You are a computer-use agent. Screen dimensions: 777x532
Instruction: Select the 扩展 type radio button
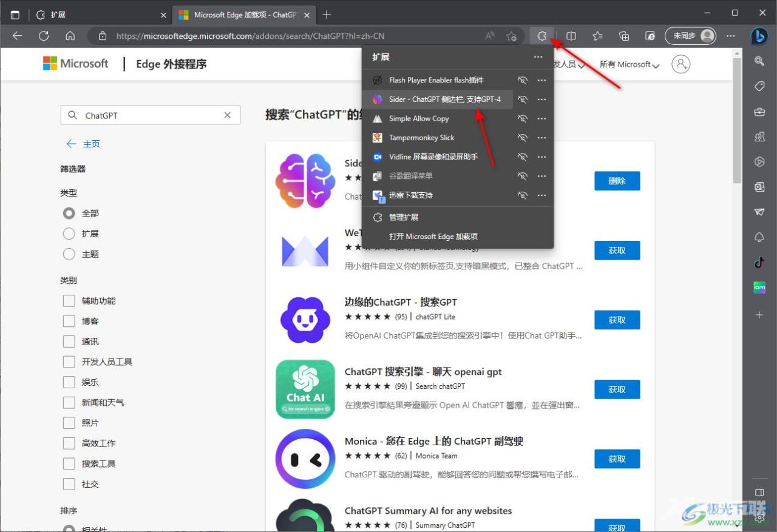click(69, 234)
